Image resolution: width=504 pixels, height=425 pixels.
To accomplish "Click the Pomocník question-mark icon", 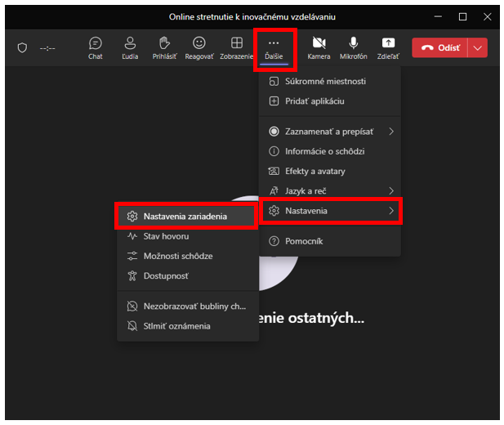I will 274,241.
